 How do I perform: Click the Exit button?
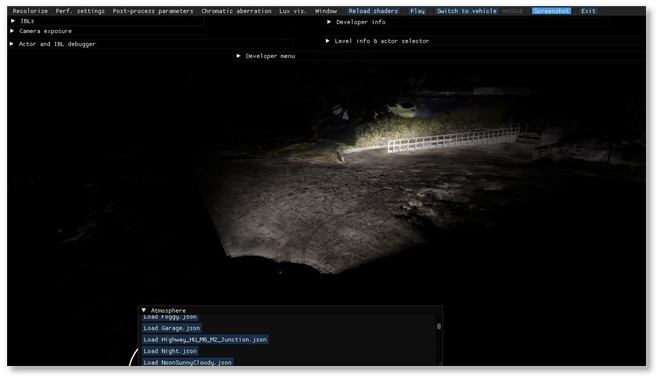point(588,11)
